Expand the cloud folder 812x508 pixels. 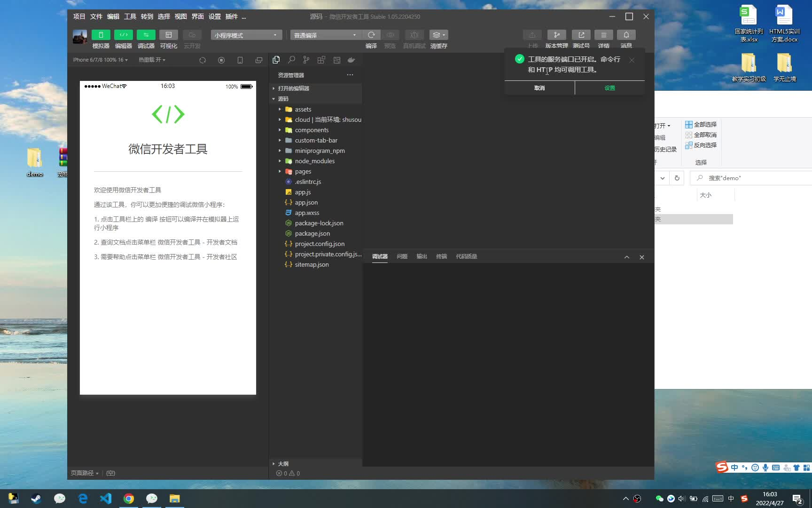pyautogui.click(x=316, y=119)
